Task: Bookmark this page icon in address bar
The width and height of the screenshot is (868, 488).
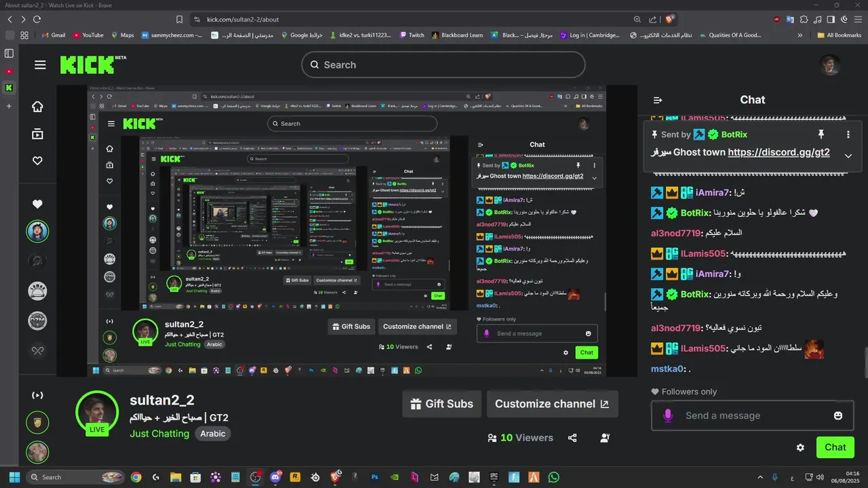Action: pyautogui.click(x=179, y=20)
